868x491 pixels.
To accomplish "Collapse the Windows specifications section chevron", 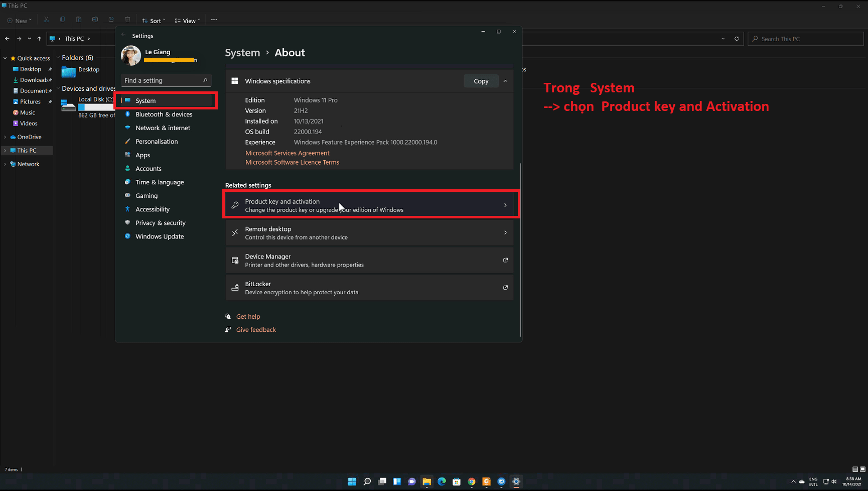I will click(505, 81).
